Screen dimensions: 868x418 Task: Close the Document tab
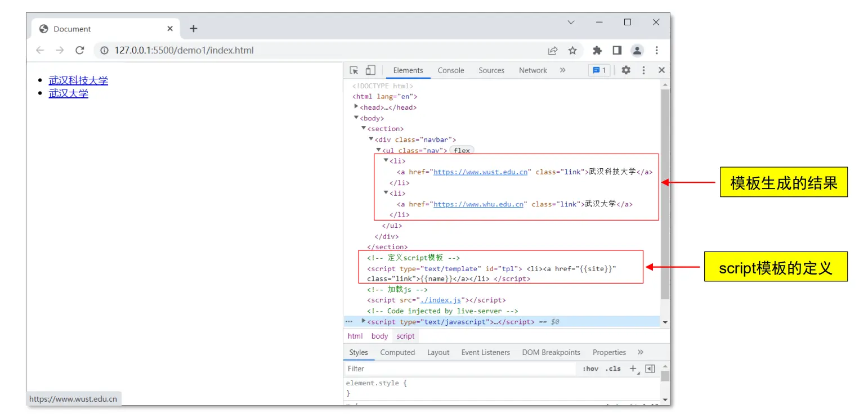click(170, 29)
